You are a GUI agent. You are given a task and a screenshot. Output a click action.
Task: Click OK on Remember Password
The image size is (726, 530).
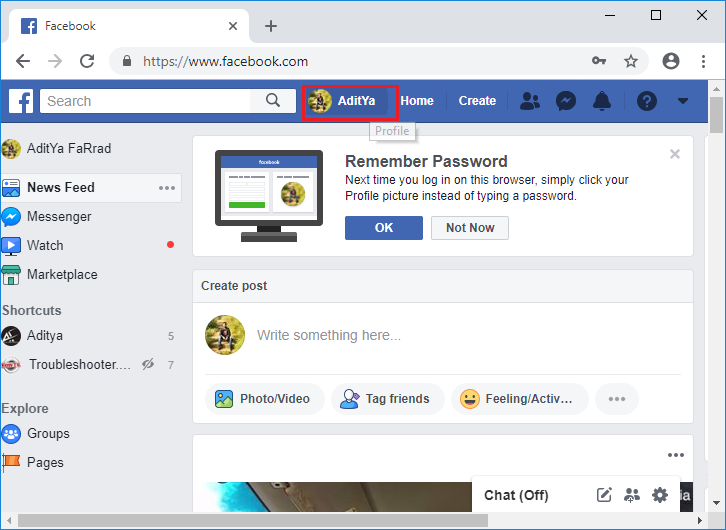384,228
